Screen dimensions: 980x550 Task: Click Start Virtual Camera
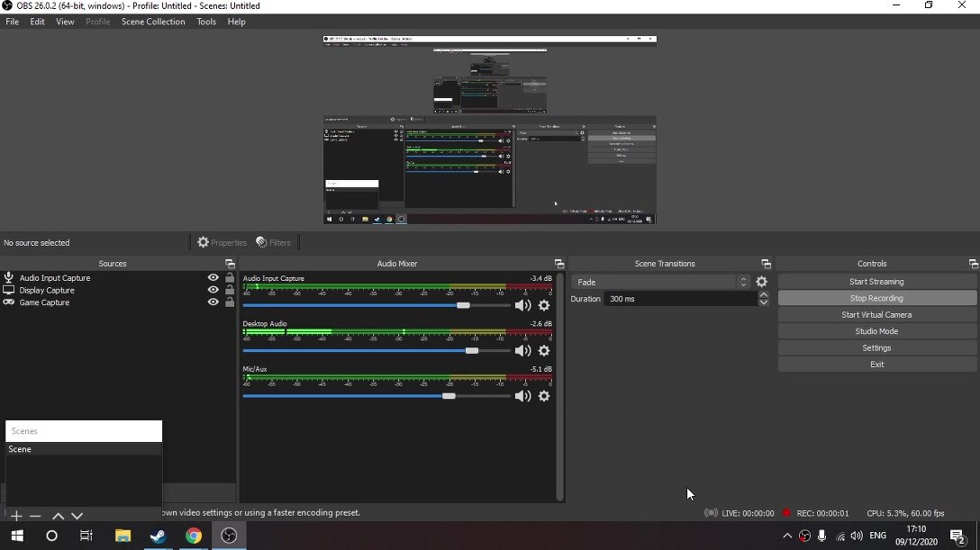coord(876,315)
